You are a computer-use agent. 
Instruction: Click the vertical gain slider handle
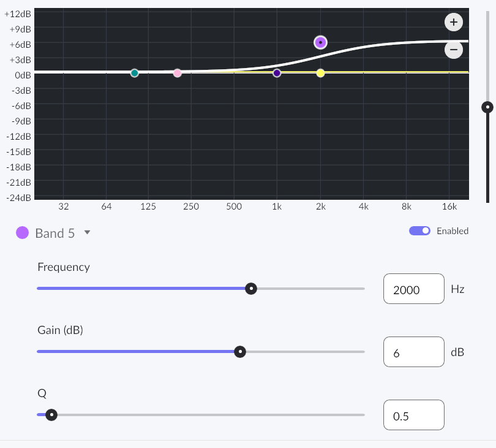(x=487, y=107)
